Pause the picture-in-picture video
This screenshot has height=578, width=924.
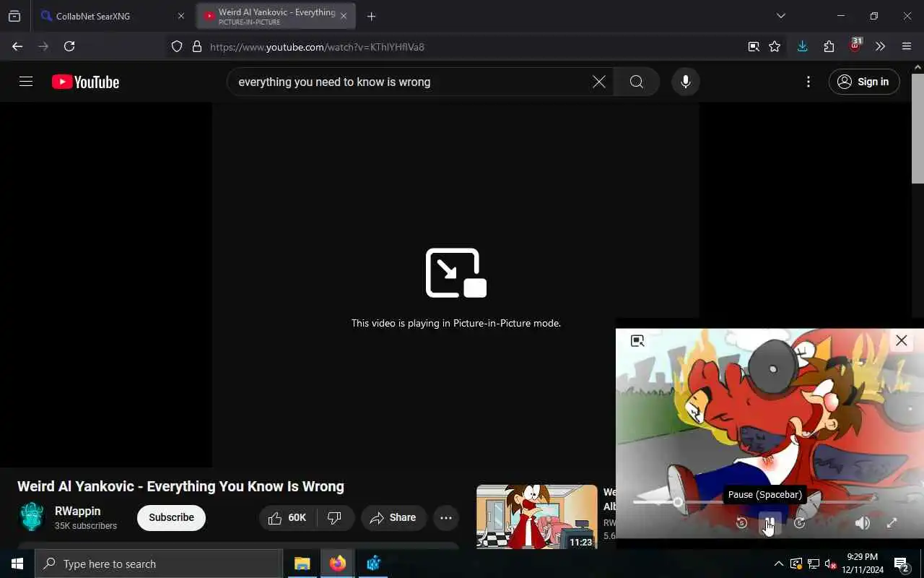[x=770, y=523]
